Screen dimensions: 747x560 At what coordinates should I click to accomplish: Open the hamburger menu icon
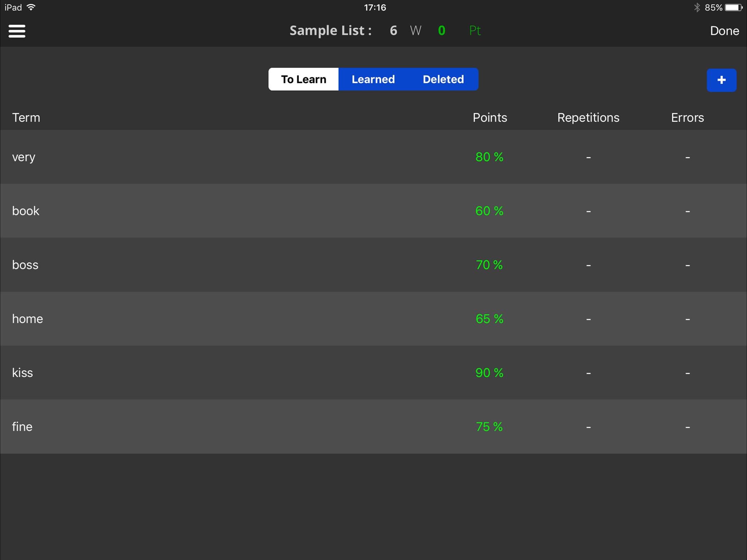17,31
